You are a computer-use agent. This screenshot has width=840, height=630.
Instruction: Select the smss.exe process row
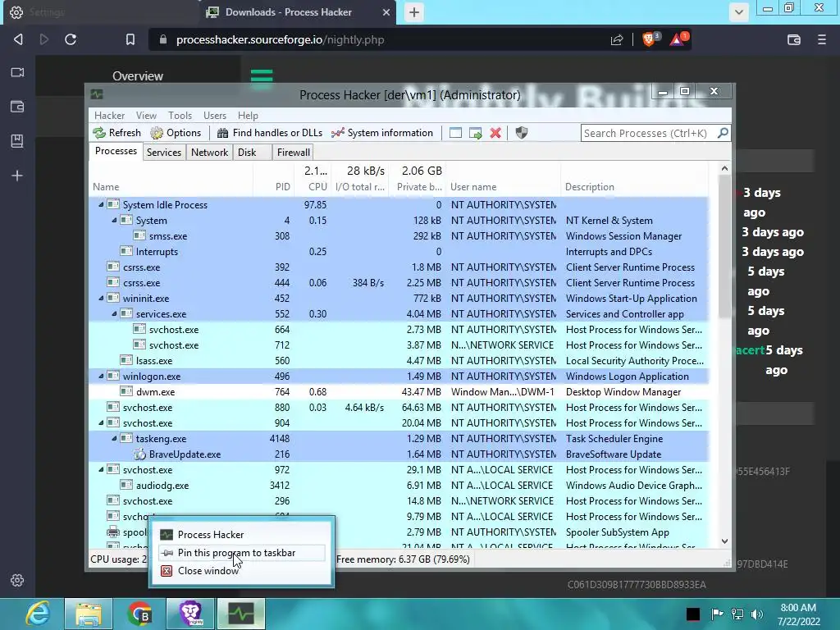399,235
